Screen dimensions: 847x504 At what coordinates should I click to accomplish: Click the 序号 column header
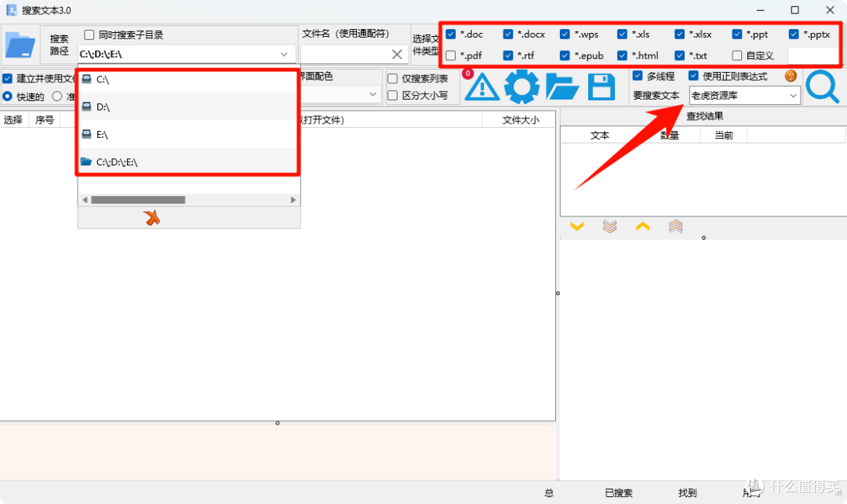tap(44, 120)
